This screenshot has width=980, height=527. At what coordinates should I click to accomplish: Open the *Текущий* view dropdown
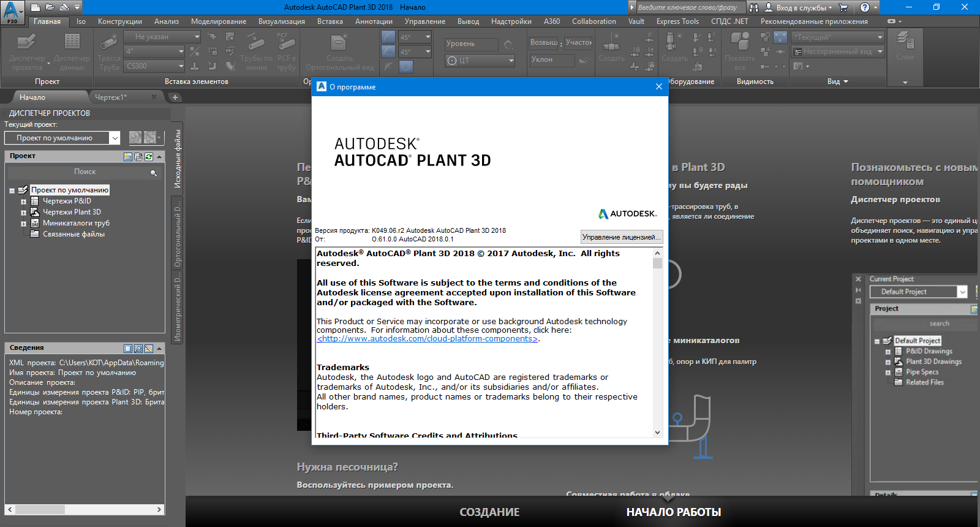tap(838, 37)
